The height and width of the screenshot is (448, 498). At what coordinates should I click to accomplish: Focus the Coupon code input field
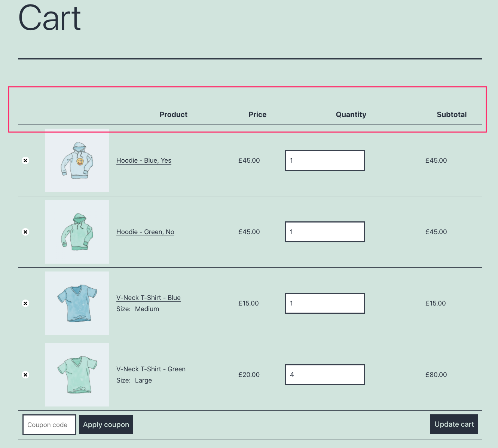click(49, 424)
